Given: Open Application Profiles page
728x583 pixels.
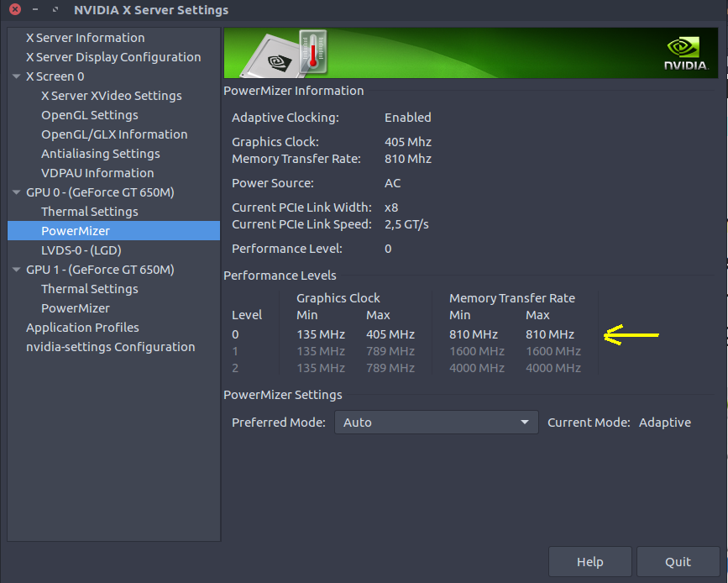Looking at the screenshot, I should (82, 328).
